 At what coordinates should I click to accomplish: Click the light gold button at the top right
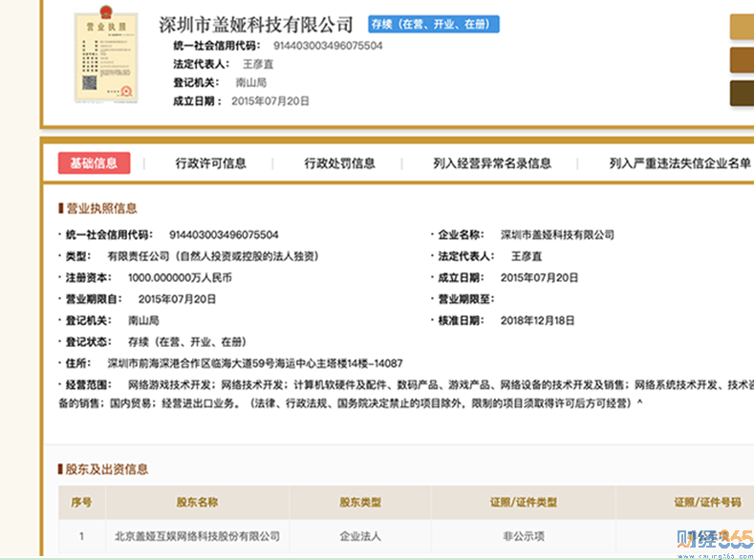(x=742, y=27)
